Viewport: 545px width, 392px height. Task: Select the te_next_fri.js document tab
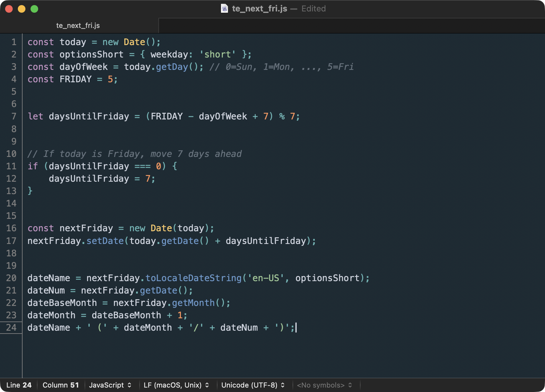78,26
